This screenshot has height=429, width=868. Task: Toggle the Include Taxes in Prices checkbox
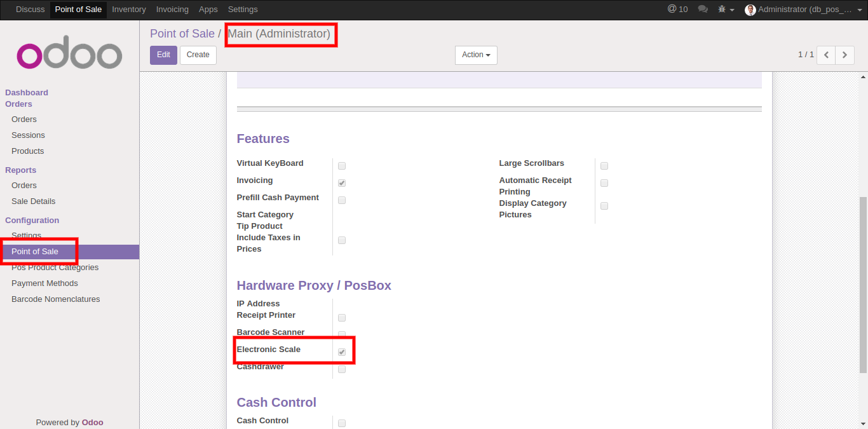(342, 240)
